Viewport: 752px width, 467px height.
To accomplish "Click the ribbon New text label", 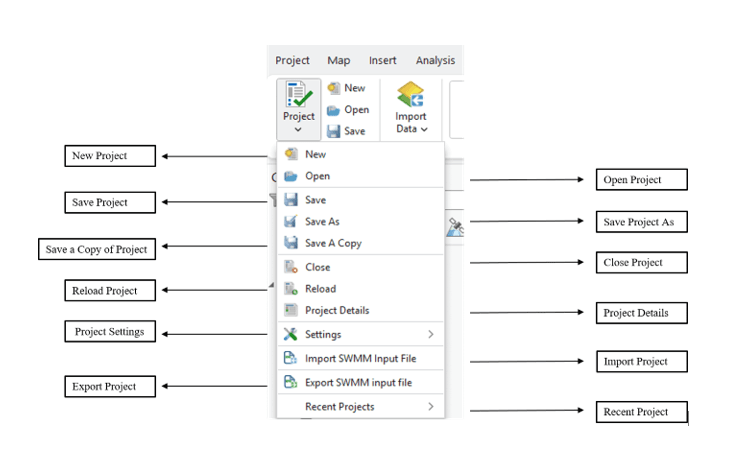I will pos(354,88).
